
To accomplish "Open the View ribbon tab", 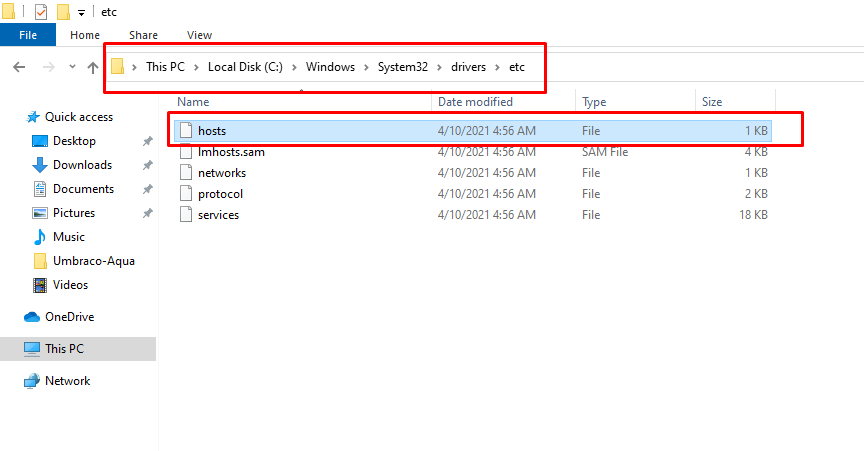I will (199, 35).
